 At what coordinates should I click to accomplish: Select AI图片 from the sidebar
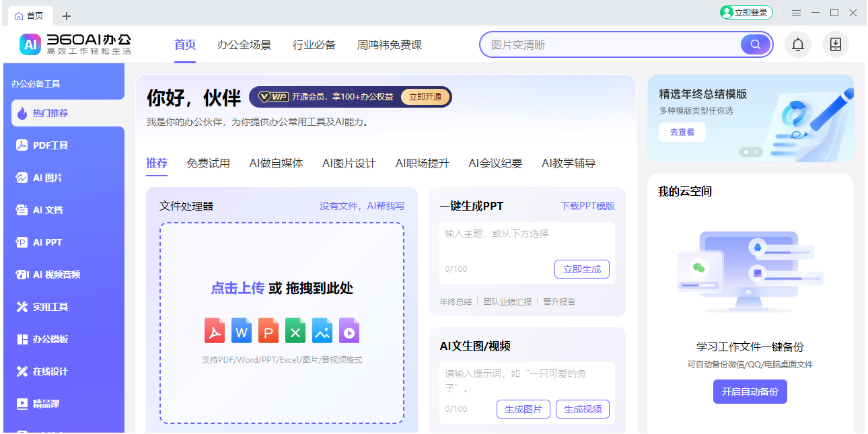(x=47, y=177)
